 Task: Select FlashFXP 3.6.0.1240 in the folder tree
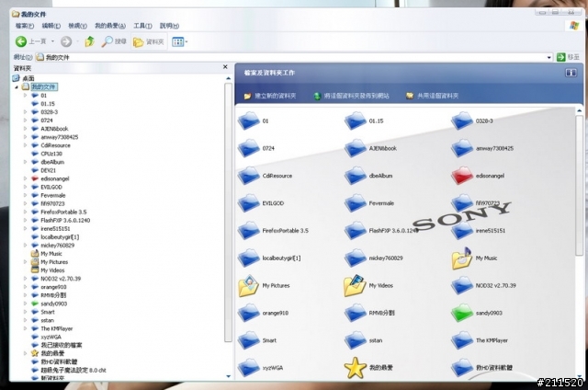point(65,221)
